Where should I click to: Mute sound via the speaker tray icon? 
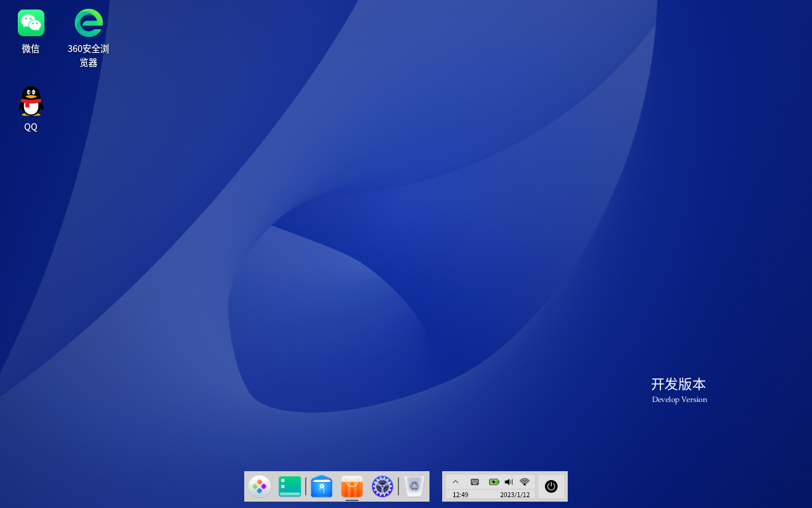point(508,482)
